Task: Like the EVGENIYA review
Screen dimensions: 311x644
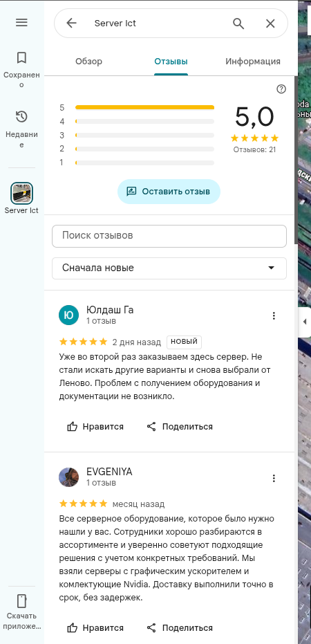Action: [x=95, y=628]
